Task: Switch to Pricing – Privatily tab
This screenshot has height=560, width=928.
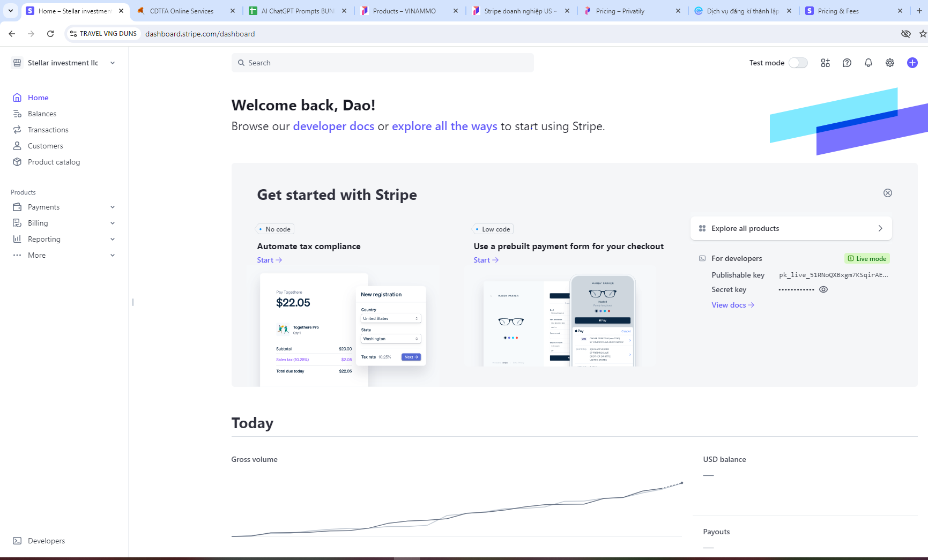Action: pos(632,11)
